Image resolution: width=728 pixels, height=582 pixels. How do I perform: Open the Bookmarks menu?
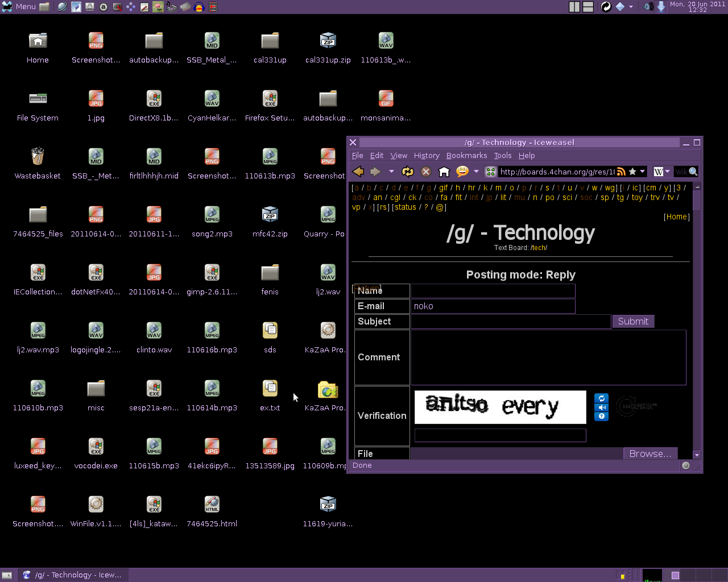(x=466, y=155)
